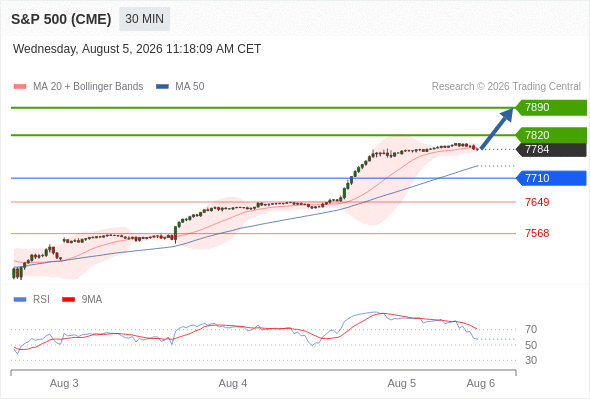Click the red 7649 support value
Screen dimensions: 590x400
tap(537, 202)
